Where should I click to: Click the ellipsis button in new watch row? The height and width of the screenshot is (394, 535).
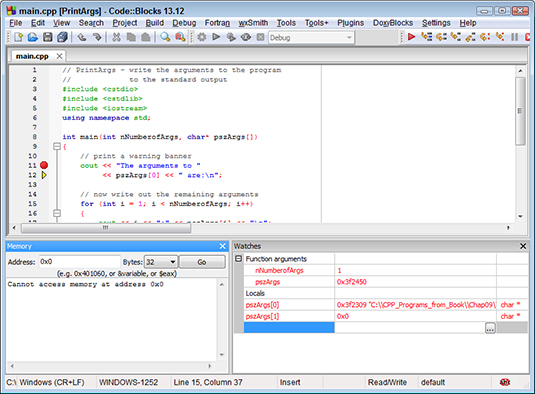tap(490, 328)
